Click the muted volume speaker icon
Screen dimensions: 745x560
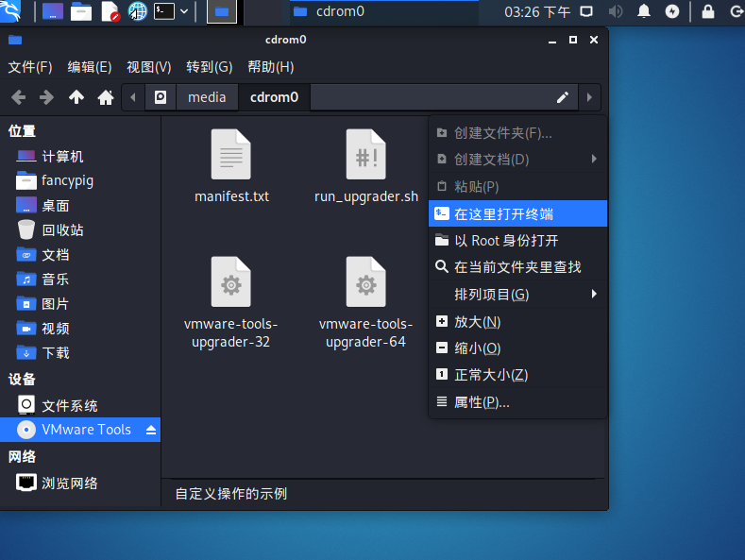tap(616, 11)
